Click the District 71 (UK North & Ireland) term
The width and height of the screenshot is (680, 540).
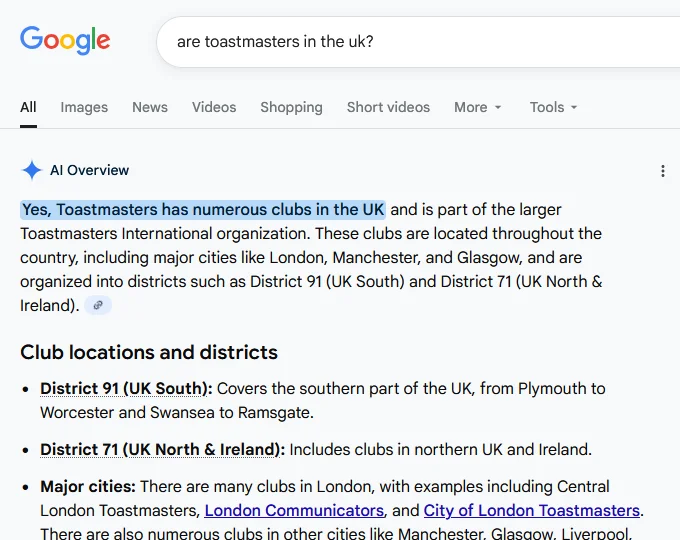(x=162, y=449)
